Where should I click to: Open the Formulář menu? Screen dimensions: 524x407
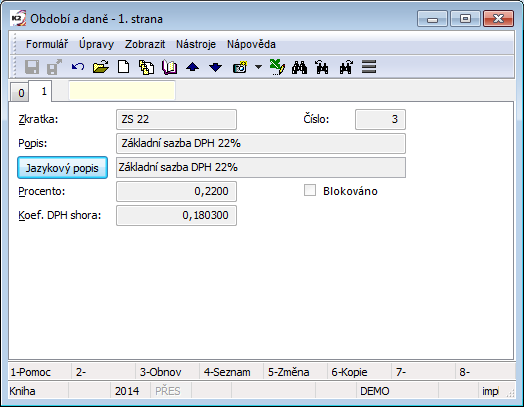[47, 44]
